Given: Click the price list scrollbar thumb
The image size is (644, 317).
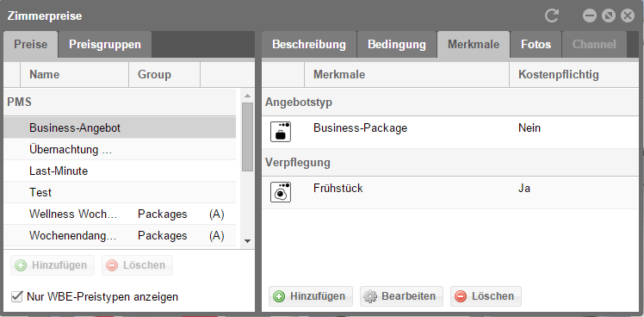Looking at the screenshot, I should 247,137.
